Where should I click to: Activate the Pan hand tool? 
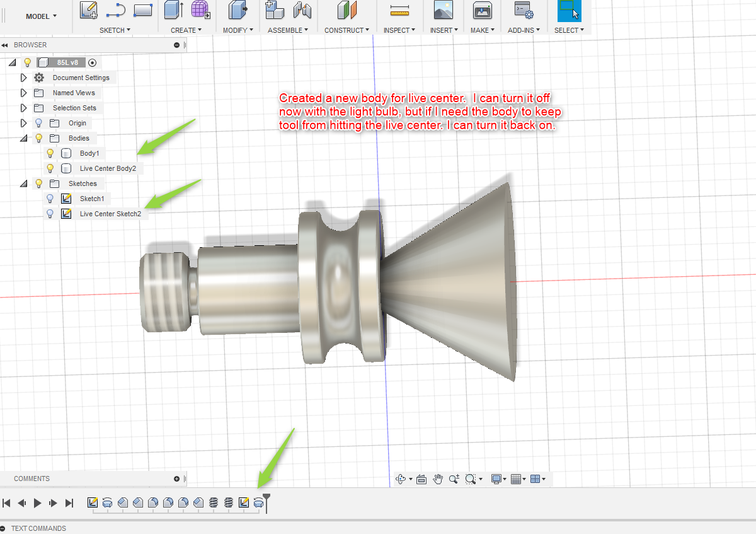click(438, 479)
